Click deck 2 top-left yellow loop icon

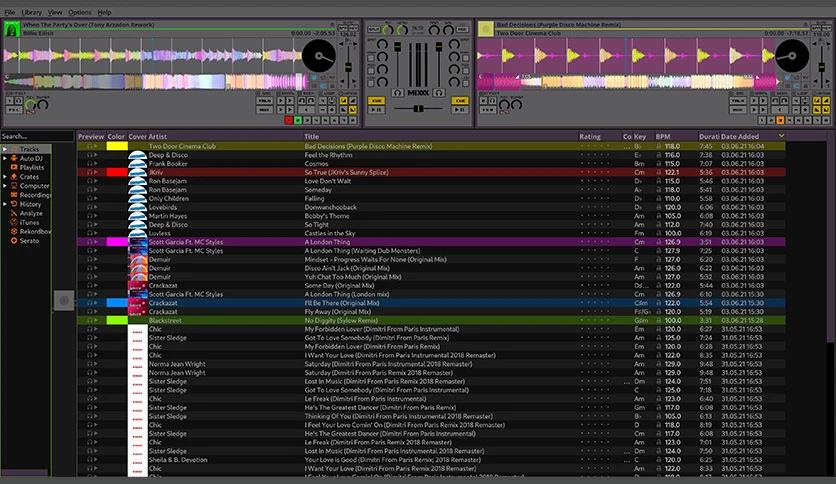coord(816,100)
